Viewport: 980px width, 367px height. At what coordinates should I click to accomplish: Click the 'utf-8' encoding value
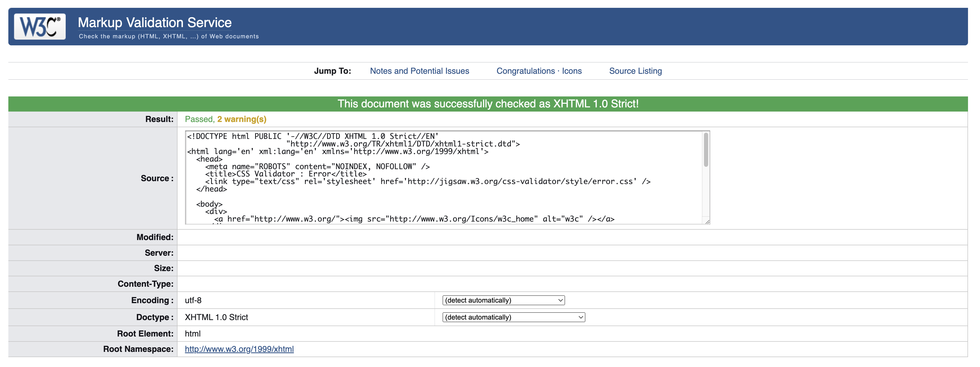(193, 301)
